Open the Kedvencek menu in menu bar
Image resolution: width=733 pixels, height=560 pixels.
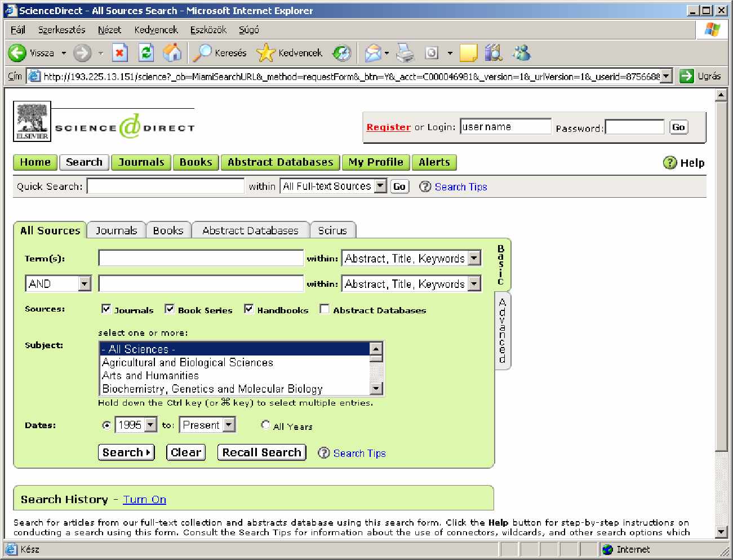pos(156,30)
